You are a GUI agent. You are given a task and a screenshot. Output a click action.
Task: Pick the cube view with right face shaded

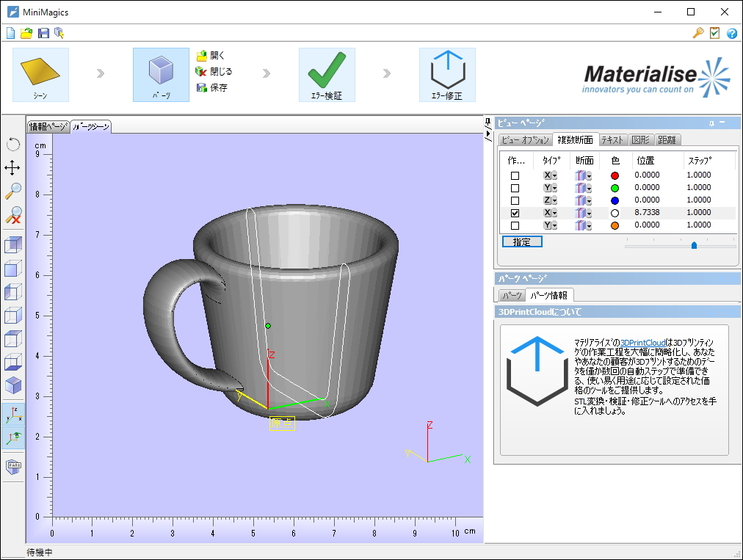pyautogui.click(x=12, y=315)
